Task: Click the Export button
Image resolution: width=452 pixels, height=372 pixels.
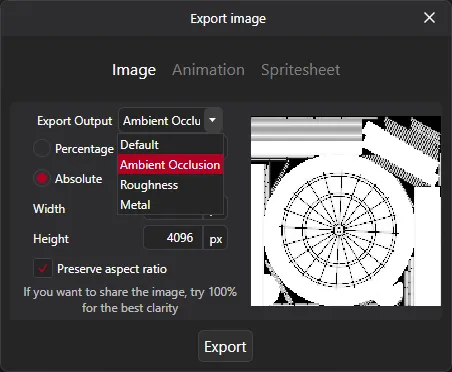Action: click(225, 346)
